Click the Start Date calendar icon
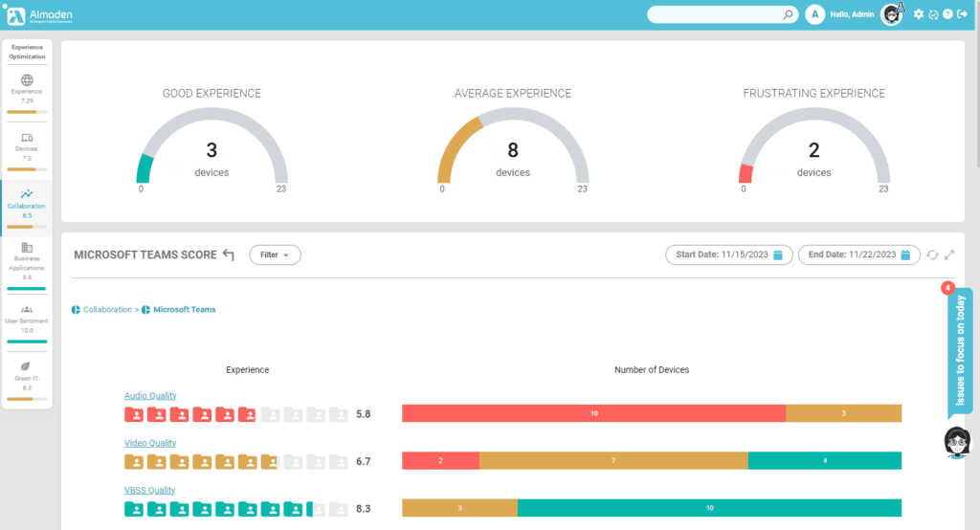The height and width of the screenshot is (530, 980). [778, 254]
